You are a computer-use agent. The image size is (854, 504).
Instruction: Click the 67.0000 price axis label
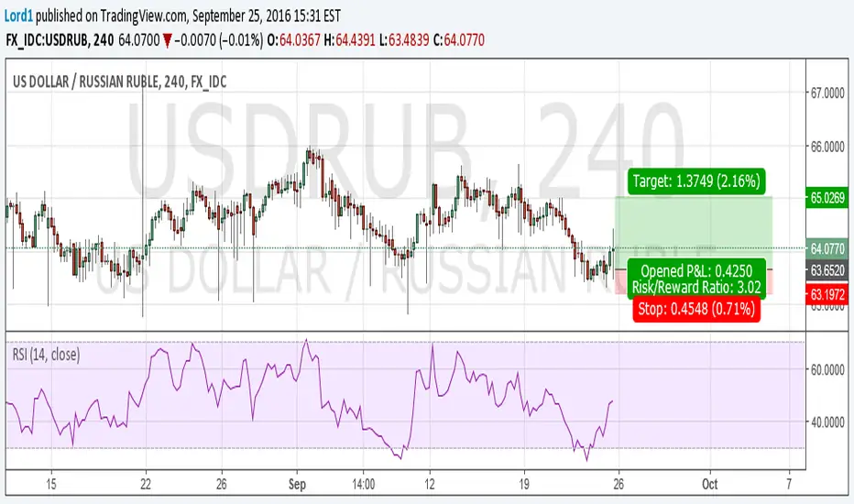click(827, 93)
